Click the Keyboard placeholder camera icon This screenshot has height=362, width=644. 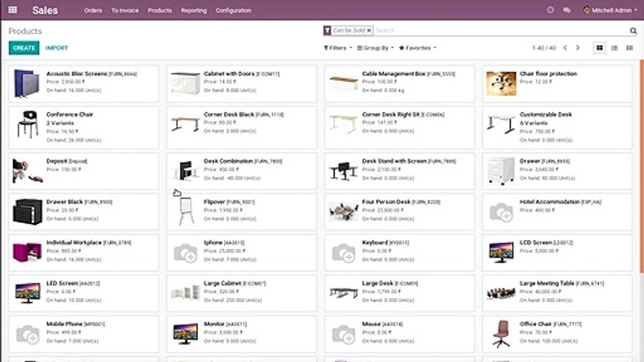point(343,253)
